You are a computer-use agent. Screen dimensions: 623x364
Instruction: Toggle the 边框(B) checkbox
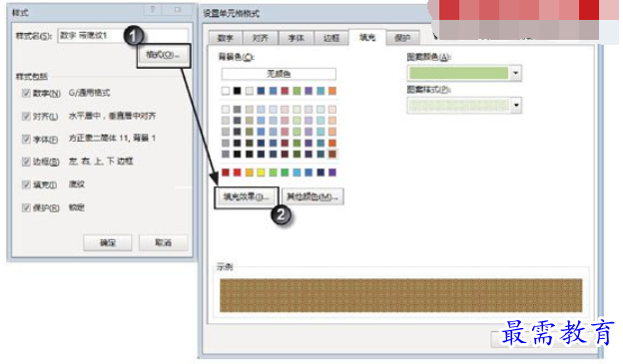click(x=26, y=162)
